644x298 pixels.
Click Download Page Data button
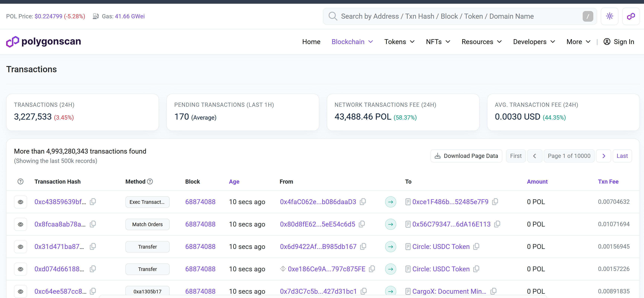point(466,156)
